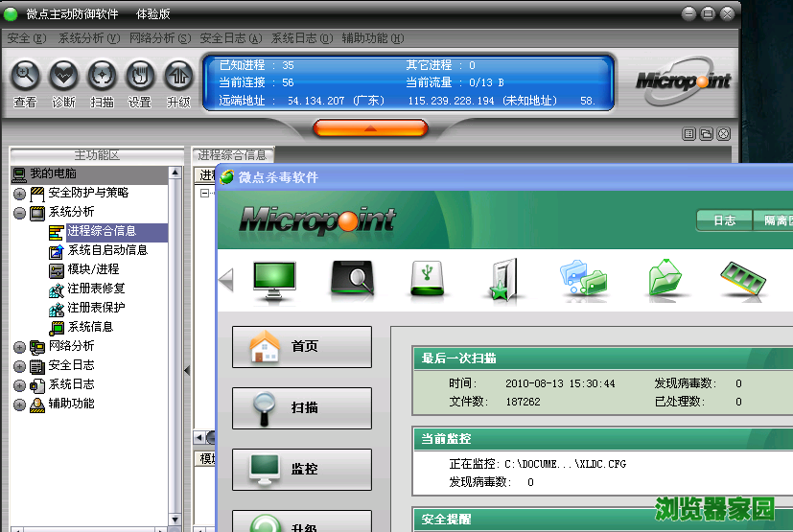Screen dimensions: 793x532
Task: Click the 首页 home button
Action: coord(301,346)
